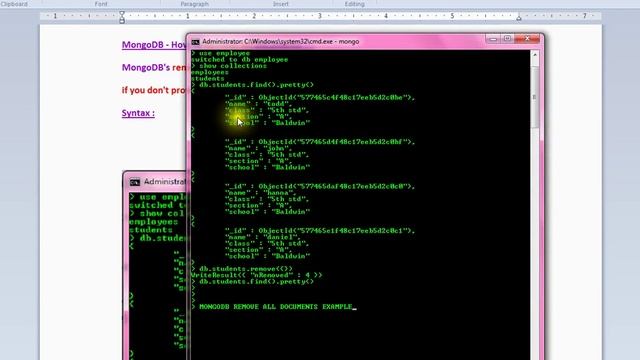The image size is (640, 360).
Task: Click the Clipboard ribbon group label
Action: pos(14,4)
